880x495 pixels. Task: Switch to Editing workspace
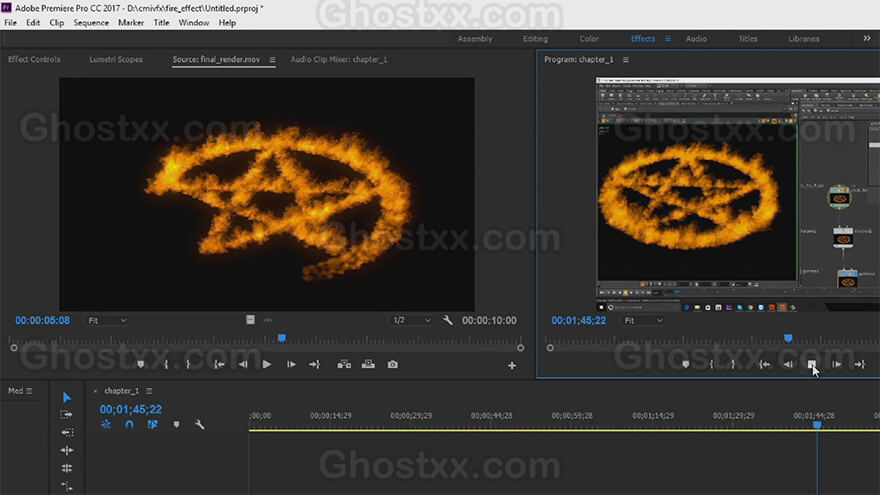coord(535,39)
